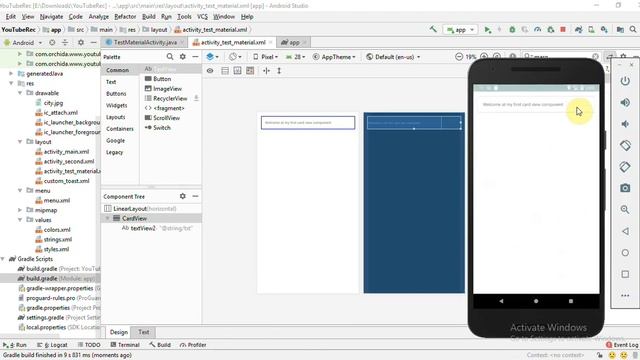640x360 pixels.
Task: Toggle the autoconnect/table icon in layout toolbar
Action: coord(225,71)
